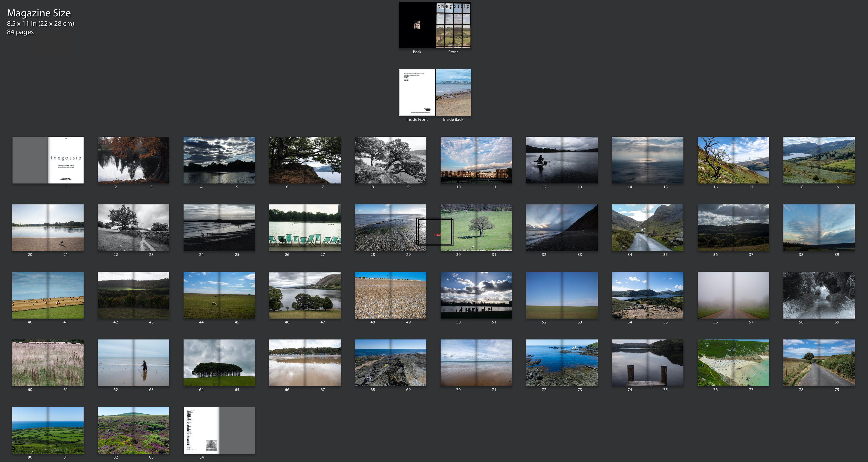The image size is (868, 462).
Task: Open wooden jetty posts spread 74-75
Action: (647, 363)
